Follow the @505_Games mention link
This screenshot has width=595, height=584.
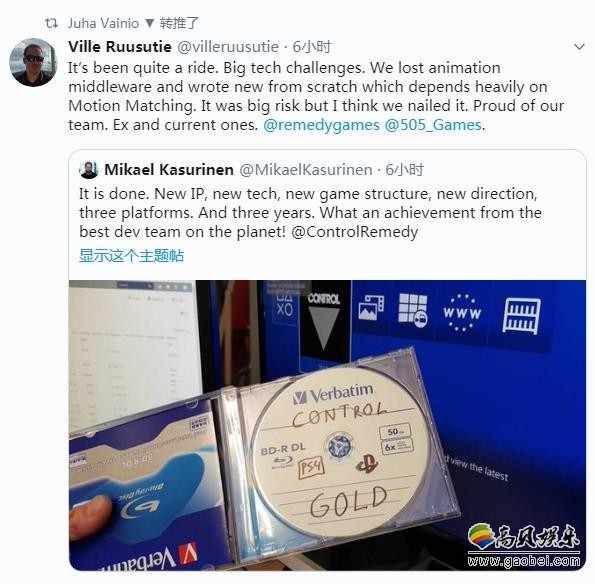pos(433,125)
